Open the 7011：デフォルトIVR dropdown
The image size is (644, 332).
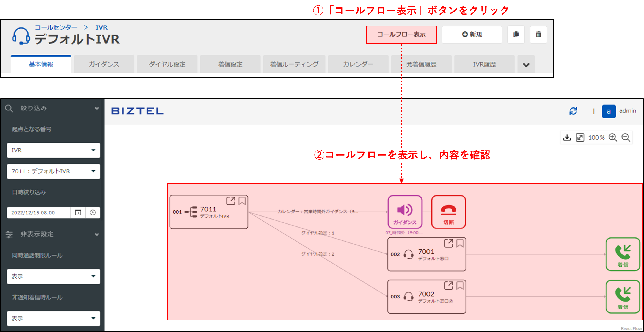point(54,171)
